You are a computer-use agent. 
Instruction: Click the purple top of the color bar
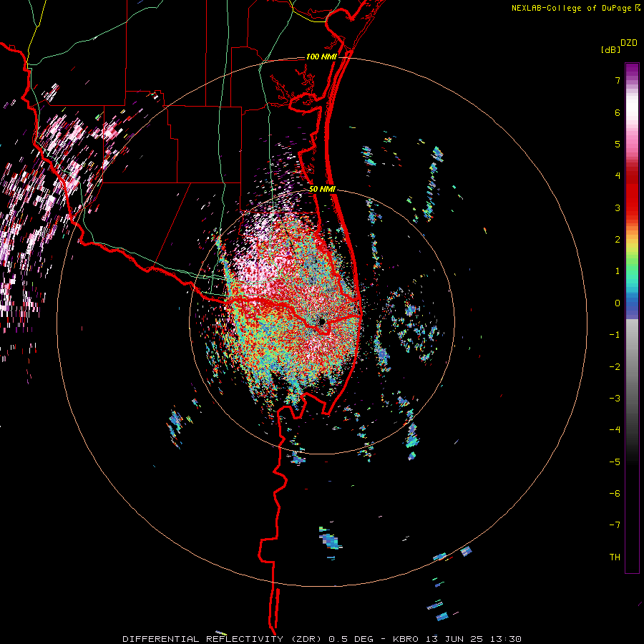pos(632,70)
